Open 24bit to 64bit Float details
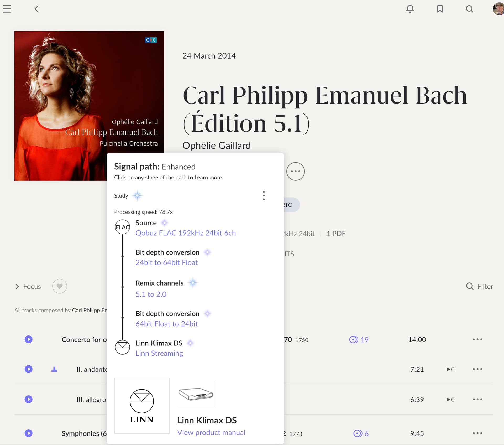Viewport: 504px width, 445px height. [x=167, y=262]
